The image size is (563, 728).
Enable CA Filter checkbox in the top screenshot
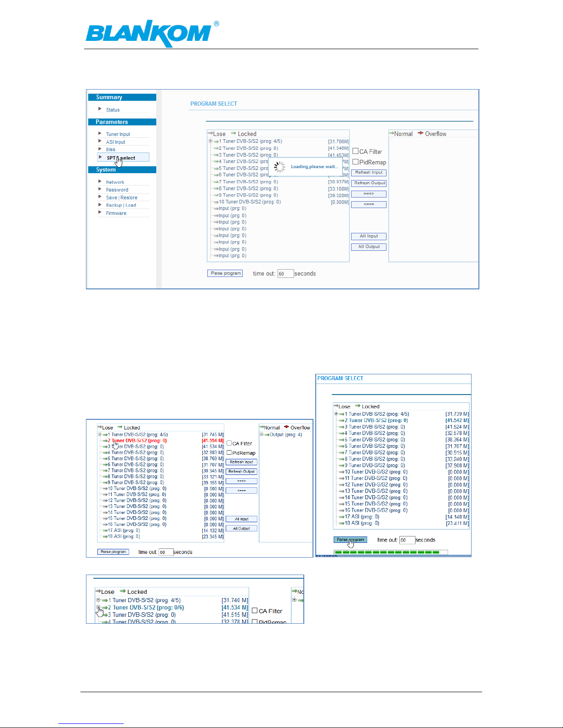(x=355, y=151)
